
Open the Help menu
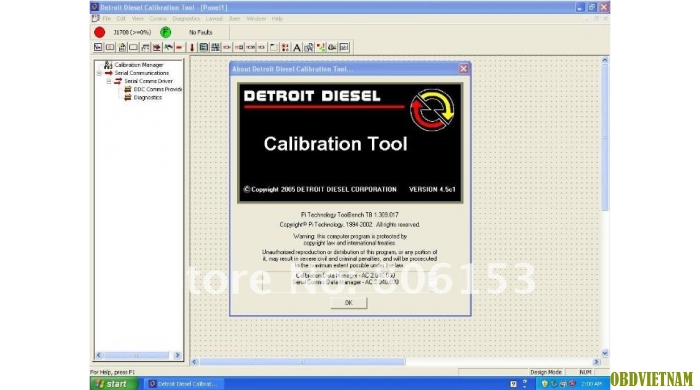click(277, 19)
